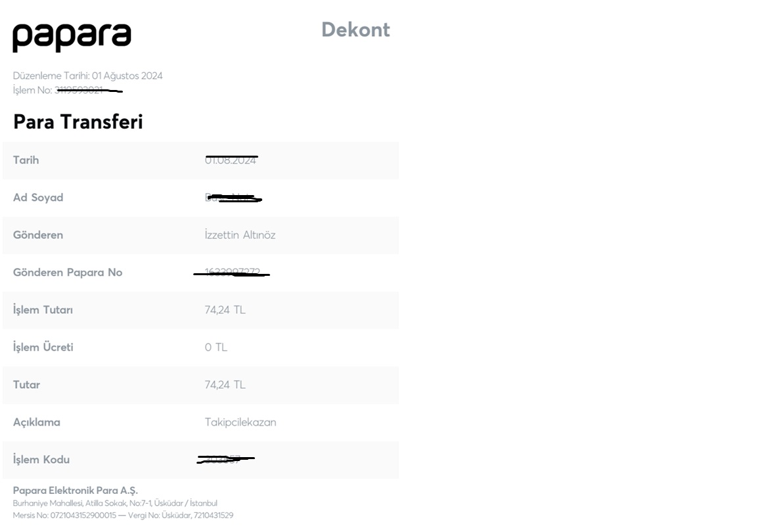Click the İşlem Tutarı value 74,24 TL
Viewport: 757px width, 532px height.
pos(225,310)
